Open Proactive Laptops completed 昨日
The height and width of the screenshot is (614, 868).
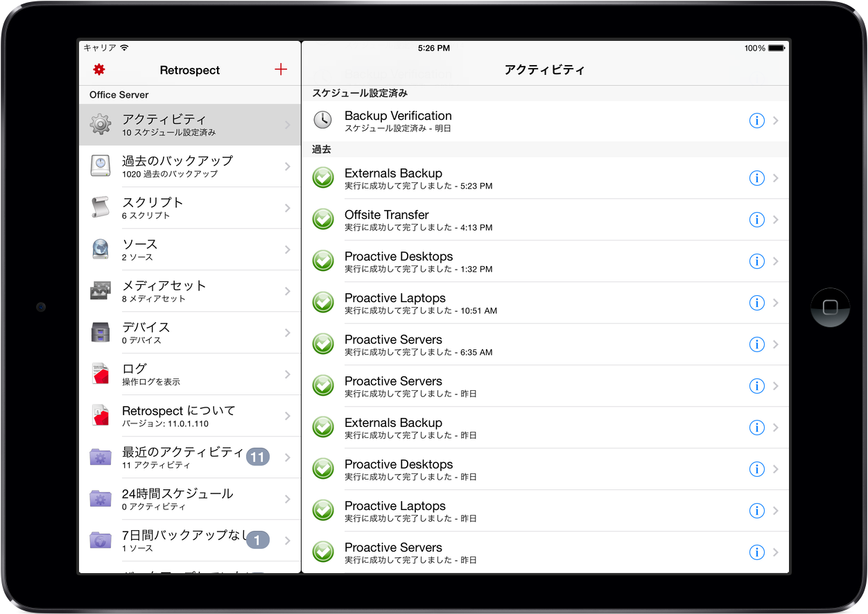[546, 511]
